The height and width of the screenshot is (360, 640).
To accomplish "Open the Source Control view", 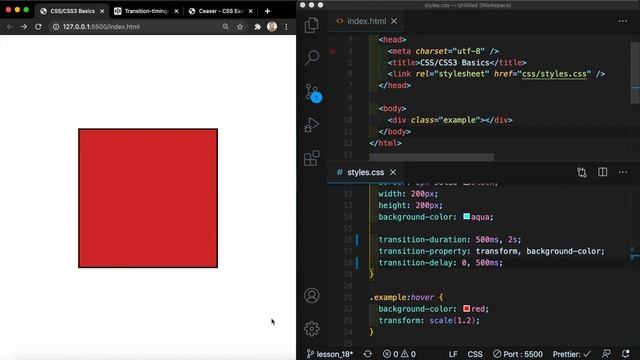I will pyautogui.click(x=313, y=93).
